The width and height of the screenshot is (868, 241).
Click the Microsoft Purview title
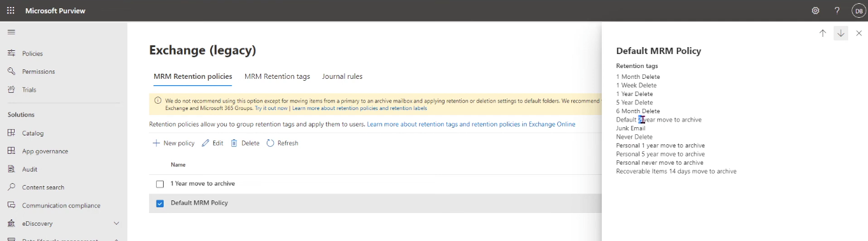click(55, 11)
